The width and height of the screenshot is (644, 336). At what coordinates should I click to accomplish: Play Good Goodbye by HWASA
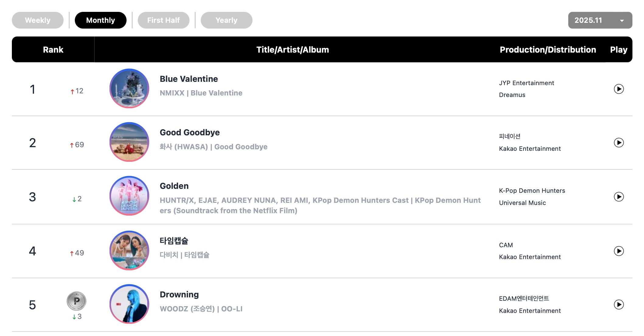tap(618, 143)
